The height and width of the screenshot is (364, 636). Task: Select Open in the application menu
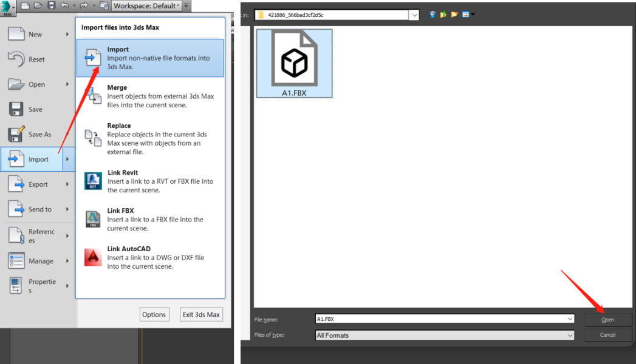tap(36, 84)
